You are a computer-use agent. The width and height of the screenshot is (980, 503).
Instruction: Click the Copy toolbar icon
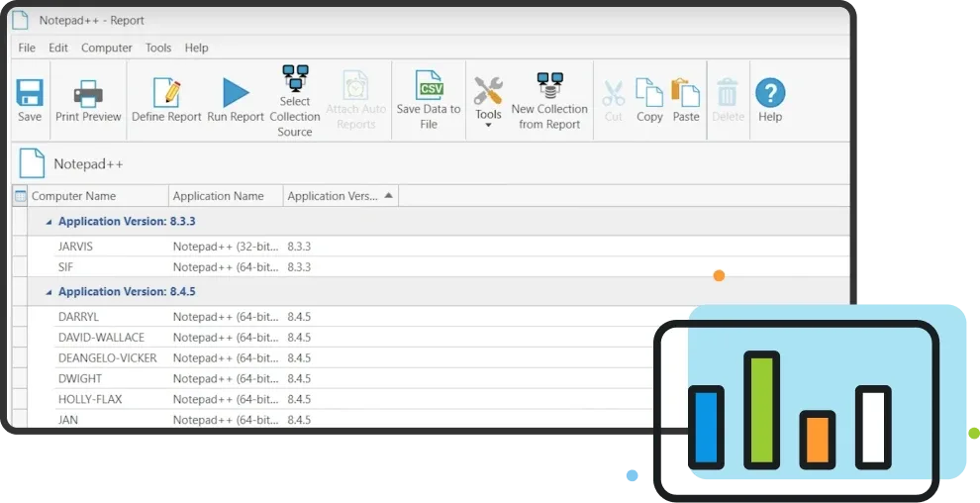click(649, 92)
